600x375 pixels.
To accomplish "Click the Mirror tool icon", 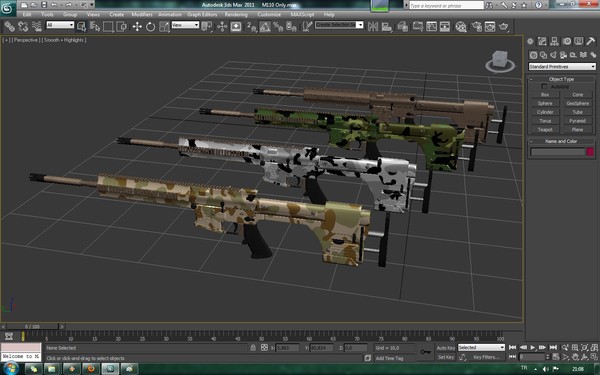I will tap(373, 26).
